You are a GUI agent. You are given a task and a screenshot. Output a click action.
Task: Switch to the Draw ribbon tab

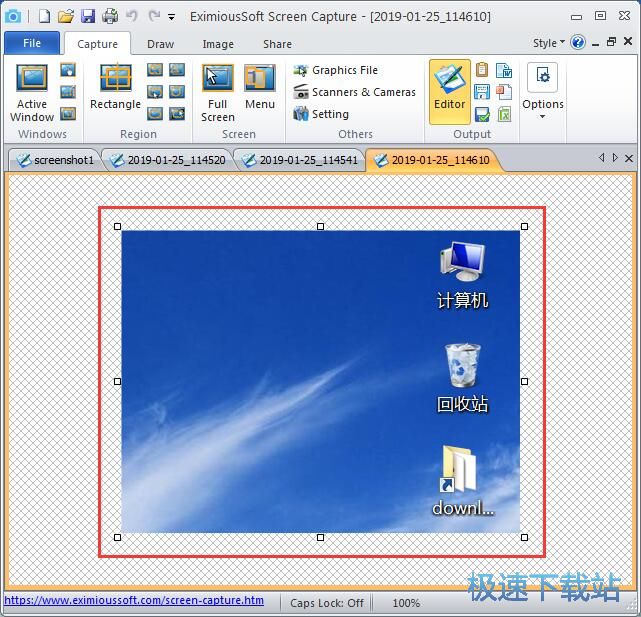tap(160, 44)
